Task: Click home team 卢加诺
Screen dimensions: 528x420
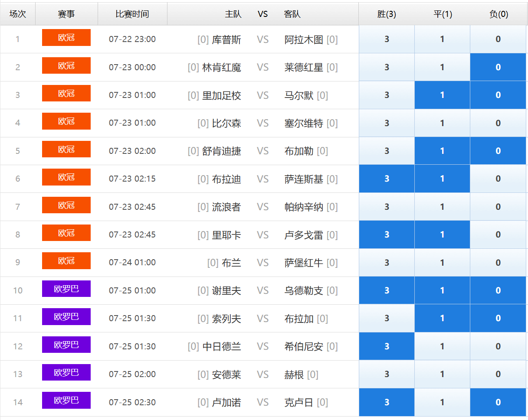Action: pyautogui.click(x=226, y=403)
